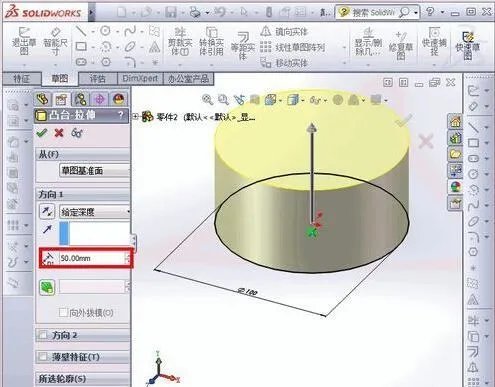Open the Design Library task pane icon
Viewport: 495px width, 387px height.
455,138
